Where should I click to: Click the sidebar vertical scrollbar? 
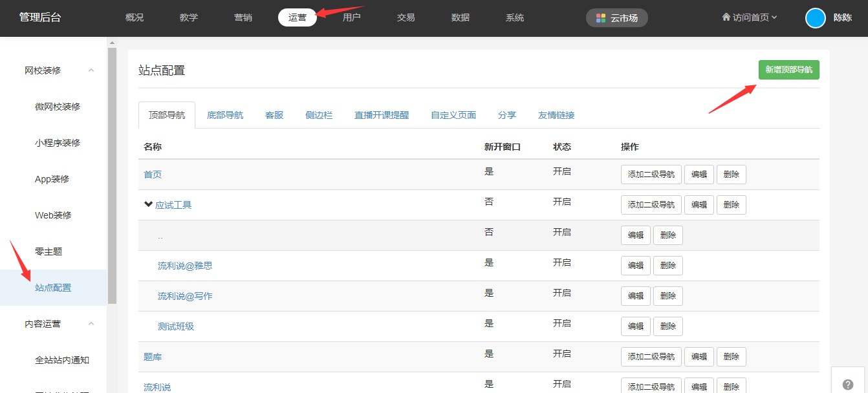[112, 175]
